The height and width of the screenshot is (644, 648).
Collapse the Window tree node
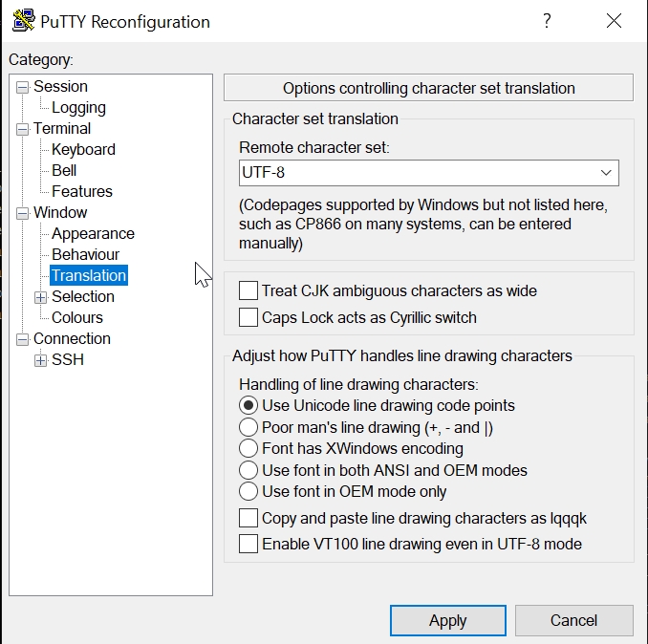22,213
